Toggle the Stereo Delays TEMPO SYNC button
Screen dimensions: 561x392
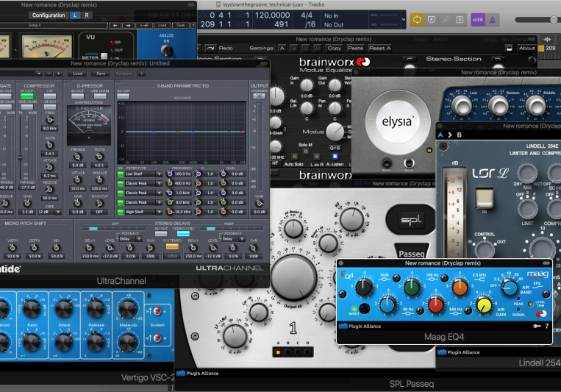183,234
